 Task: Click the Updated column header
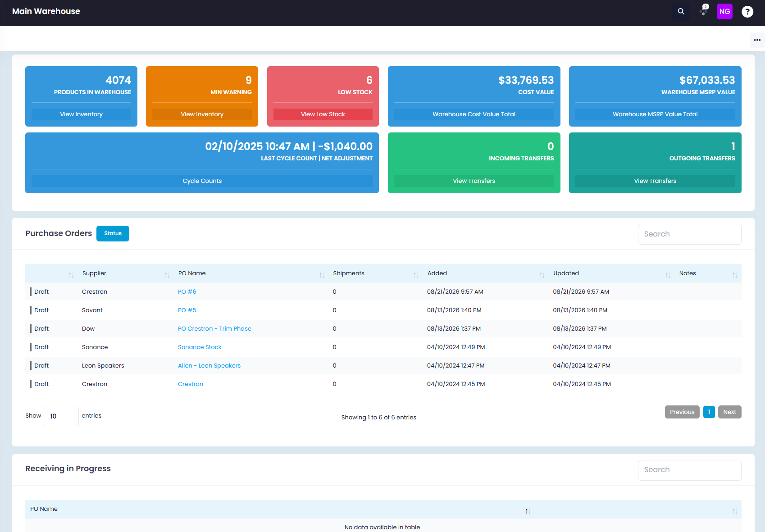566,273
